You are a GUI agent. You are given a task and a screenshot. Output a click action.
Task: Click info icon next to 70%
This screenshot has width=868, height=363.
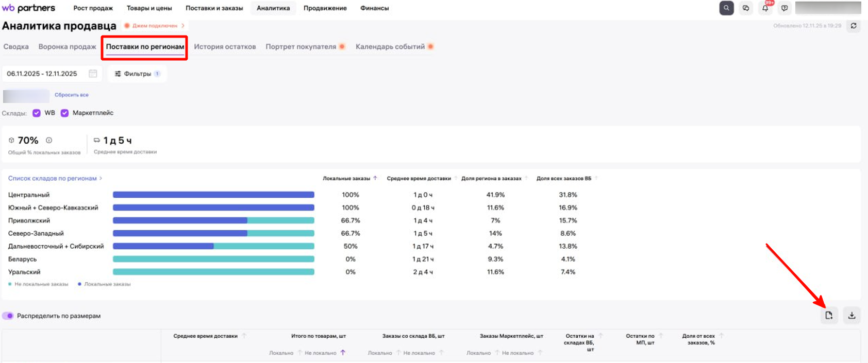point(49,140)
